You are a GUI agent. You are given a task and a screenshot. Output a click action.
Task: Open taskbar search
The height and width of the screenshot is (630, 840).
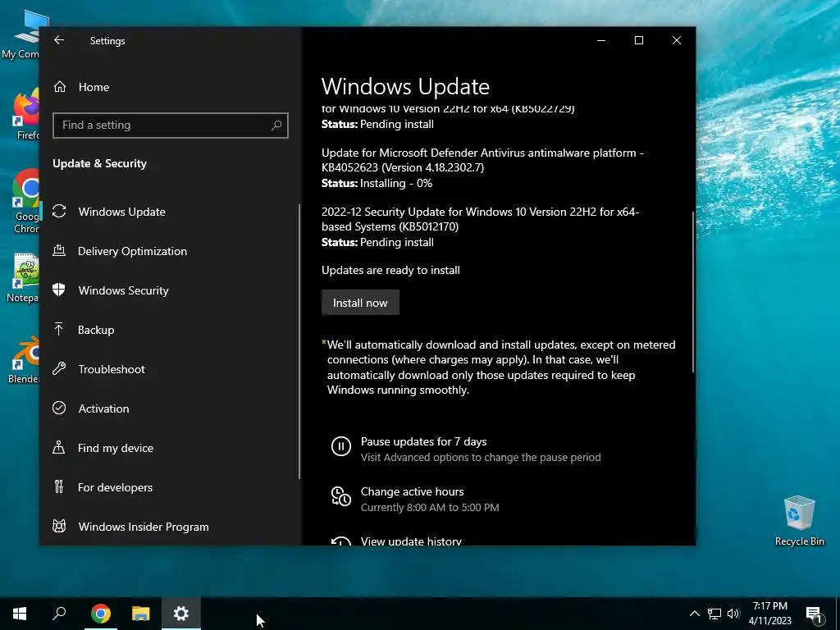[x=59, y=614]
